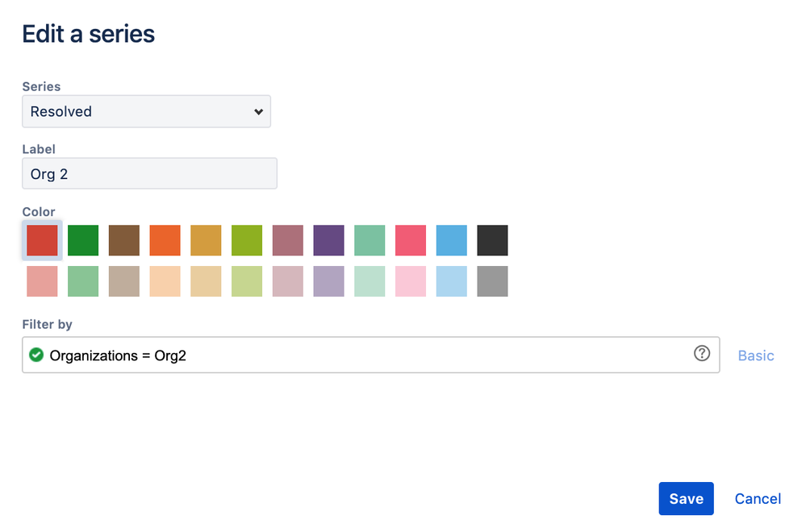The image size is (806, 532).
Task: Select the sky blue color swatch
Action: tap(451, 240)
